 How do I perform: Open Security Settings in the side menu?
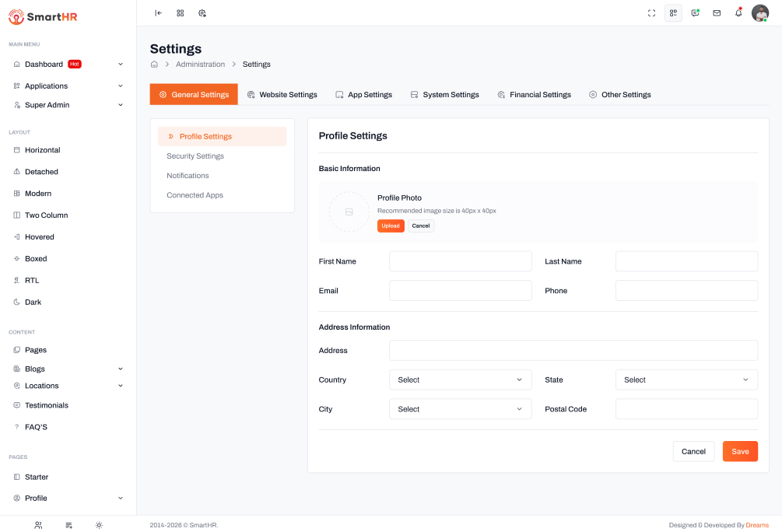coord(195,156)
